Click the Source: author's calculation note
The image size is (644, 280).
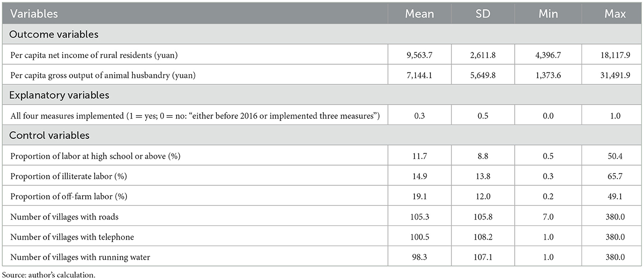(x=48, y=275)
